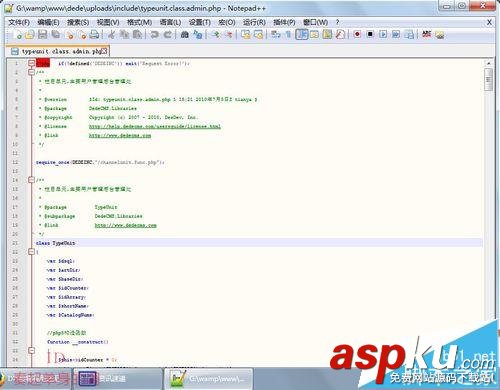Click the help.dedecms.com license link
Image resolution: width=500 pixels, height=390 pixels.
[155, 126]
